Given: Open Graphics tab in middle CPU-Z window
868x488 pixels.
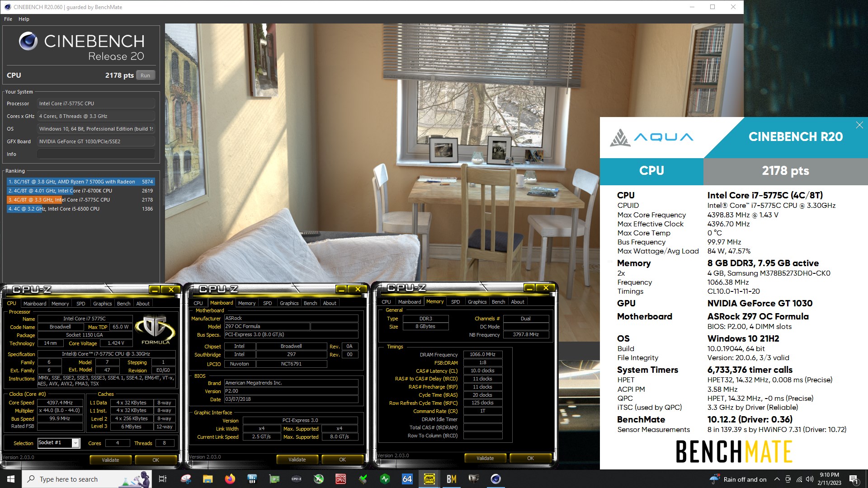Looking at the screenshot, I should (x=289, y=303).
